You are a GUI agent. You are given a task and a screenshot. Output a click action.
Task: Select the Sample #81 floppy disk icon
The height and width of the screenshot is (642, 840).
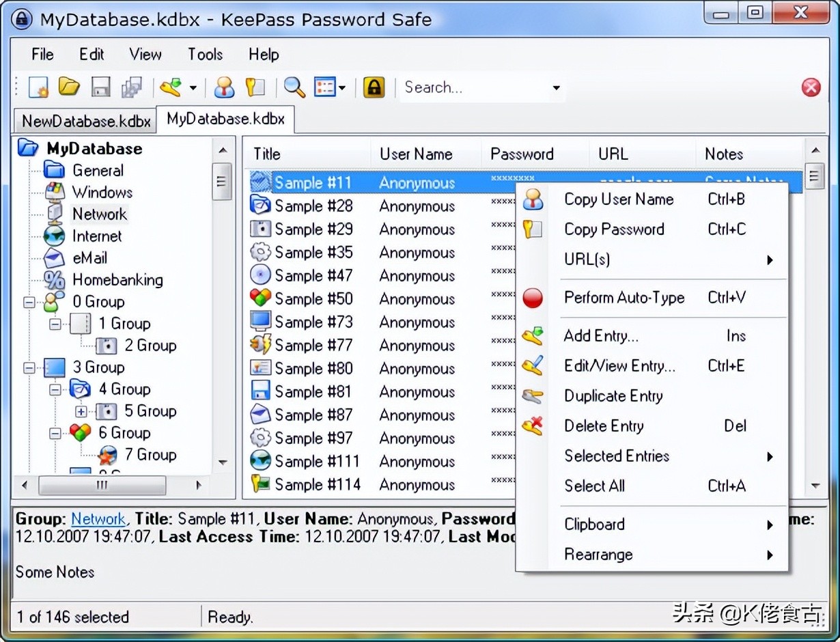click(261, 391)
